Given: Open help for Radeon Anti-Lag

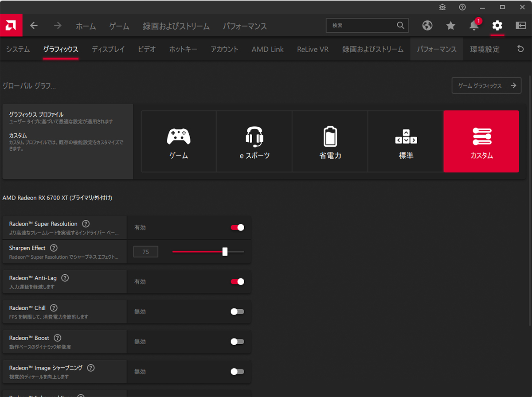Looking at the screenshot, I should point(65,278).
